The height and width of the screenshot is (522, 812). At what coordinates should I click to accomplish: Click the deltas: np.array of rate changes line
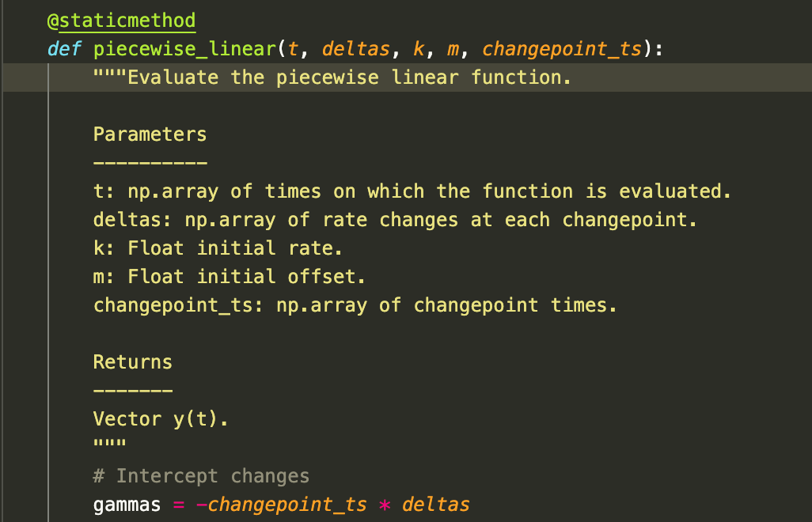click(x=395, y=220)
